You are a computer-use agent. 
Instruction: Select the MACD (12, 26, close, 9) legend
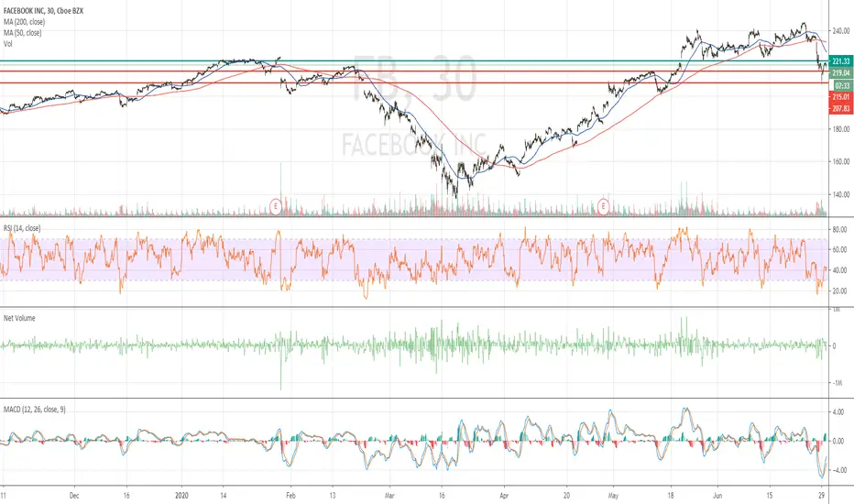tap(34, 410)
